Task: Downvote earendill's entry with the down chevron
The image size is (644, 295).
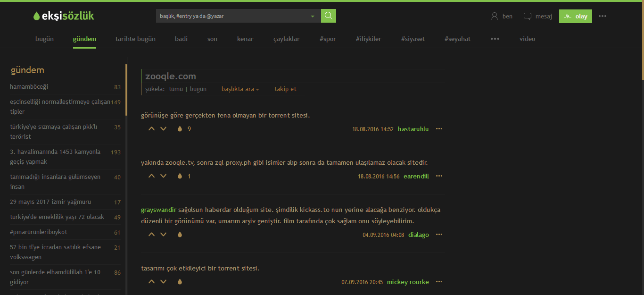Action: pos(164,176)
